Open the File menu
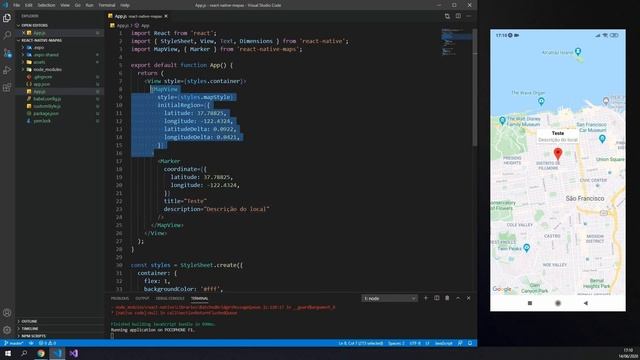This screenshot has height=360, width=640. coord(17,5)
